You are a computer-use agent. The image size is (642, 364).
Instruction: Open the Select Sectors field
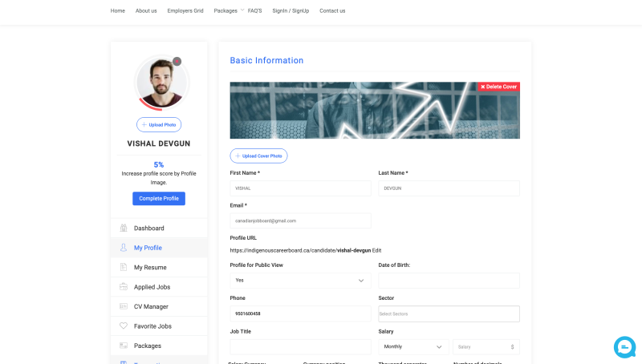click(x=449, y=313)
